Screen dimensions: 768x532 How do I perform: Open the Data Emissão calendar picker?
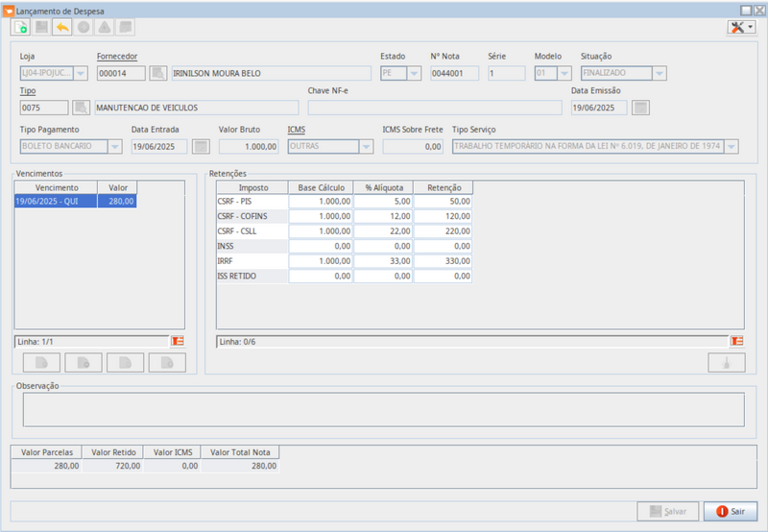(x=641, y=108)
